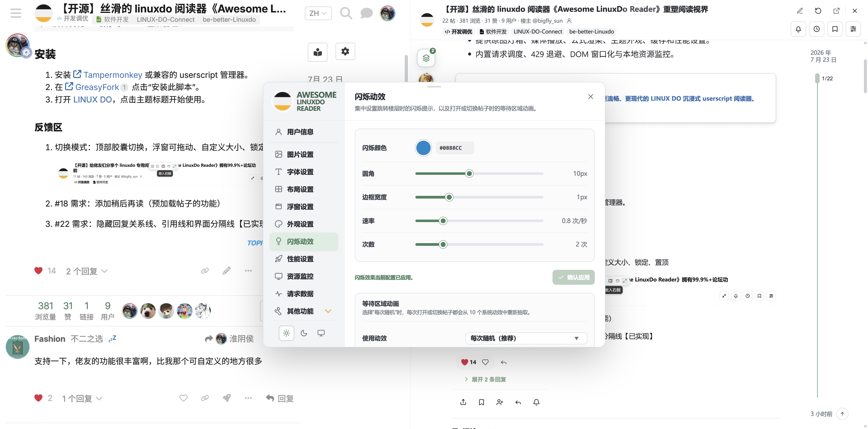Select 字体设置 in the settings sidebar
868x429 pixels.
point(303,172)
